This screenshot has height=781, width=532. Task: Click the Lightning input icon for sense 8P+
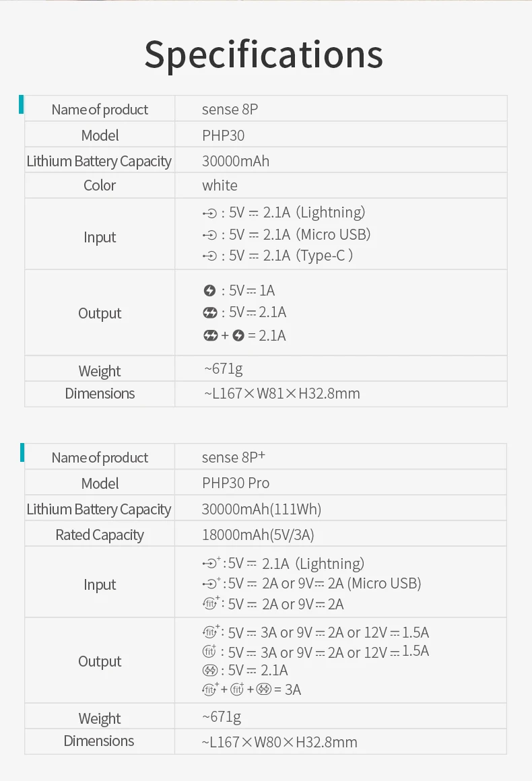point(211,564)
